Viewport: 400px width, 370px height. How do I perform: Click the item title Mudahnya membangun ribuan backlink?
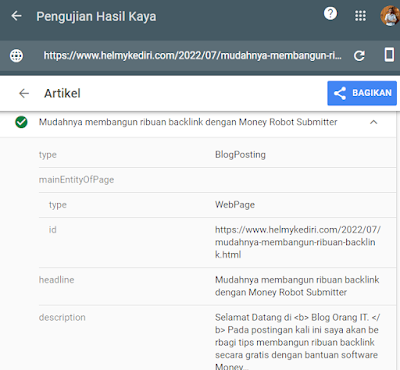point(188,122)
